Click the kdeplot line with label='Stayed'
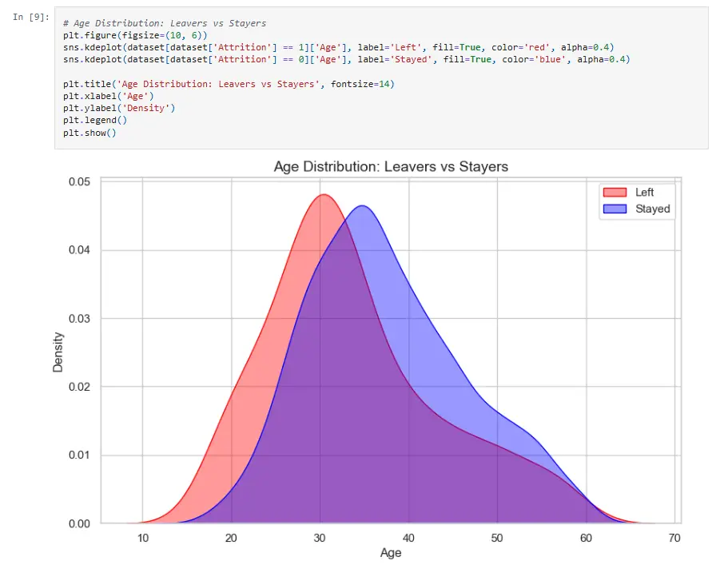This screenshot has height=581, width=728. point(346,59)
